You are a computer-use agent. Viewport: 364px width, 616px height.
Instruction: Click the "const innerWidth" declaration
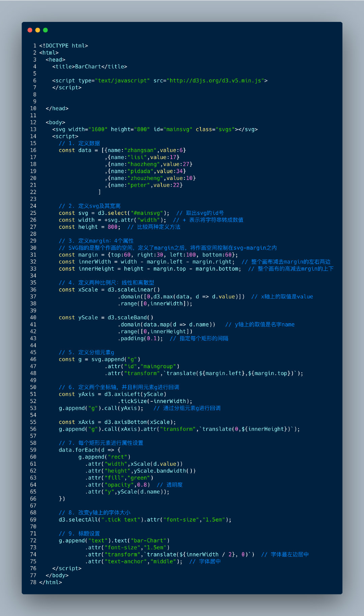[147, 261]
